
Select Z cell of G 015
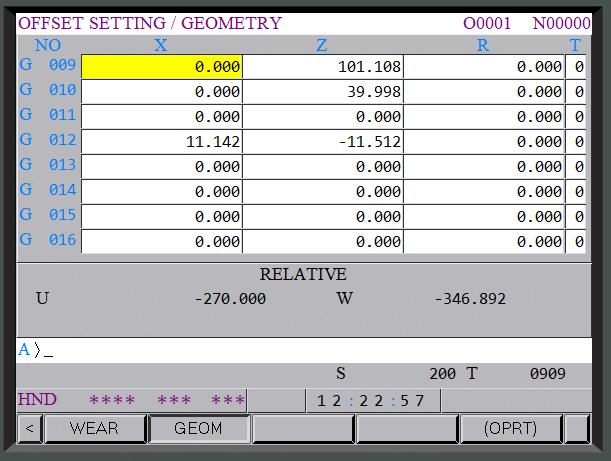(323, 216)
